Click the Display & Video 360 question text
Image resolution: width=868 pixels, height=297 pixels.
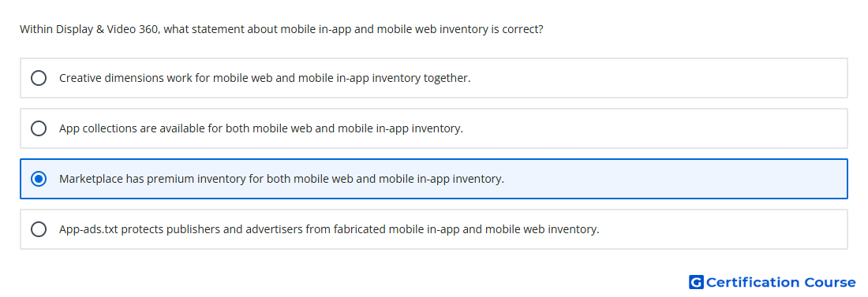[x=281, y=29]
